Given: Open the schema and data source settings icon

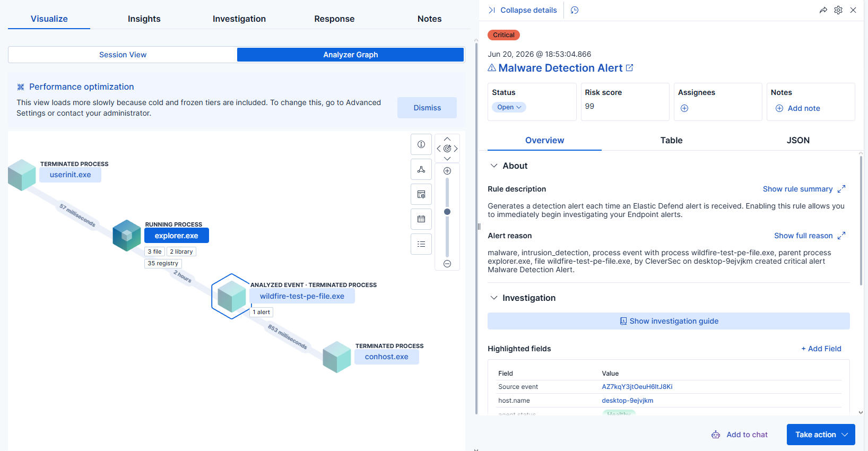Looking at the screenshot, I should coord(421,194).
